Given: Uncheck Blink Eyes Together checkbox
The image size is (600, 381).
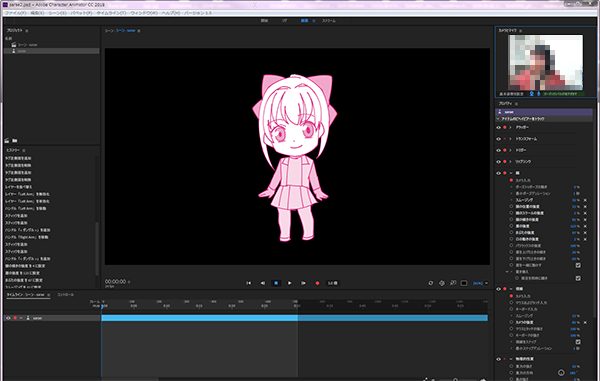Looking at the screenshot, I should [578, 278].
